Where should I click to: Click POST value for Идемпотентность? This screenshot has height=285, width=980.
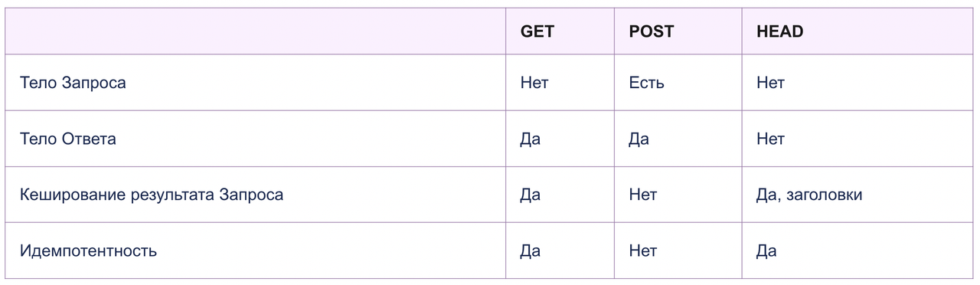(x=642, y=251)
